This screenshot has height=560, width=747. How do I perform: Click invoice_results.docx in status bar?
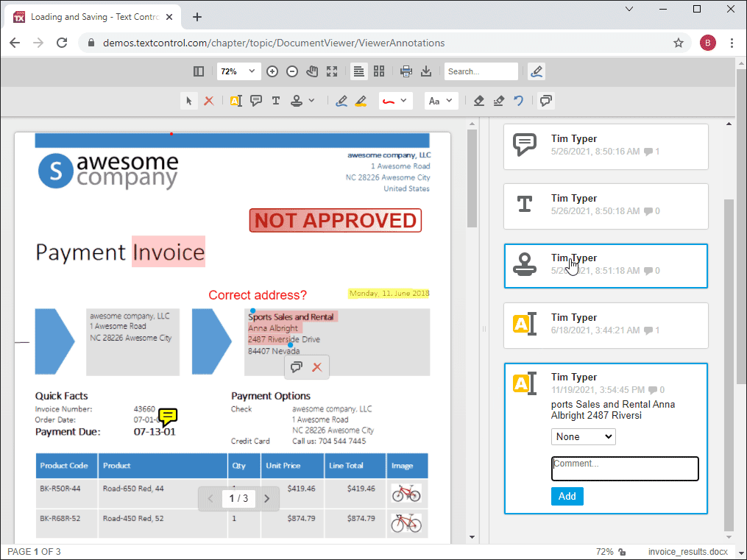pyautogui.click(x=688, y=552)
